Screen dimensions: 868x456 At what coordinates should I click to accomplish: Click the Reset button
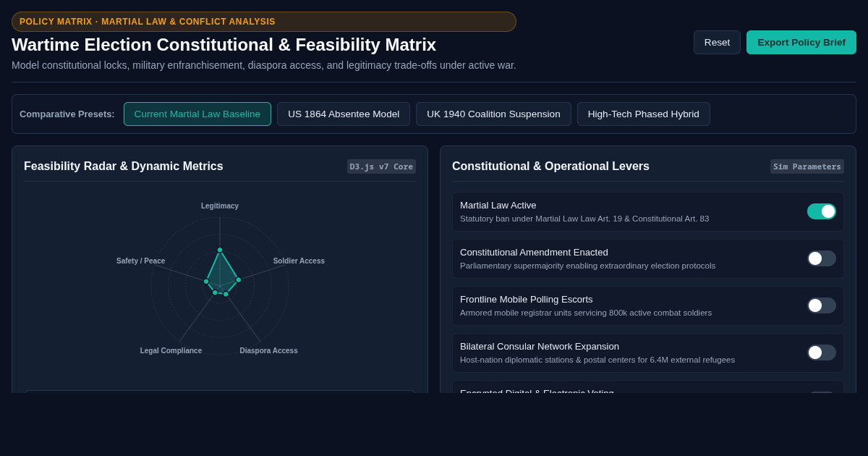(717, 42)
